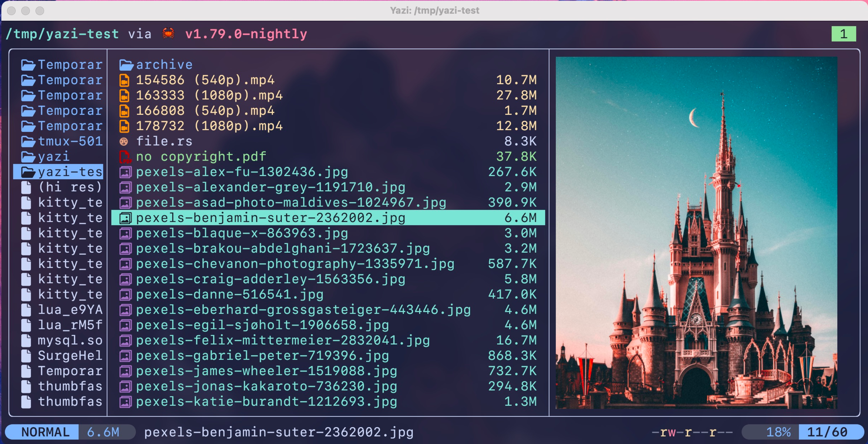Click video icon of 178732 (1080p).mp4
868x444 pixels.
[x=124, y=126]
